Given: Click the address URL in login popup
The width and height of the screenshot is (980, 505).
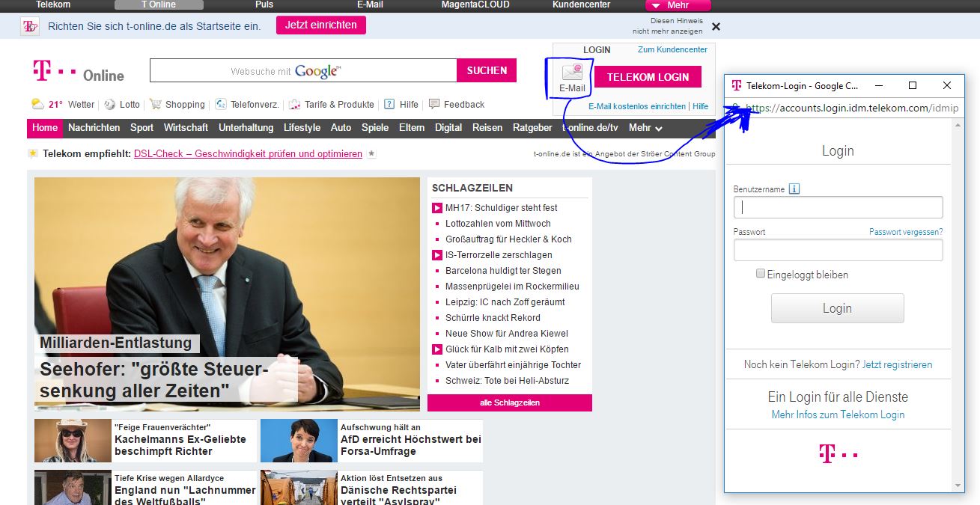Looking at the screenshot, I should 852,108.
